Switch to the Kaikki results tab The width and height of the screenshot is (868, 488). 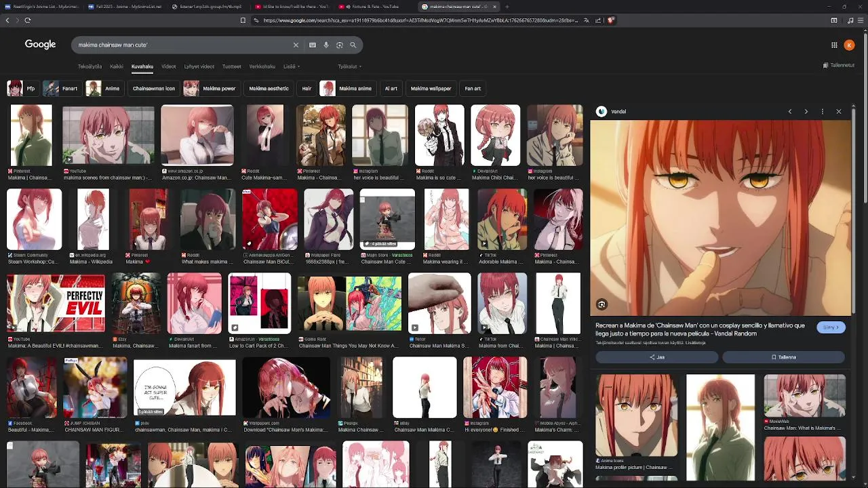click(x=117, y=66)
